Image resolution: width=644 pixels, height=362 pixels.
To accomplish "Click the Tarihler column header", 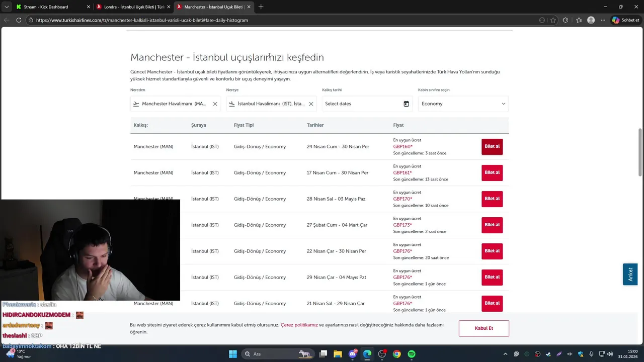I will pyautogui.click(x=315, y=125).
